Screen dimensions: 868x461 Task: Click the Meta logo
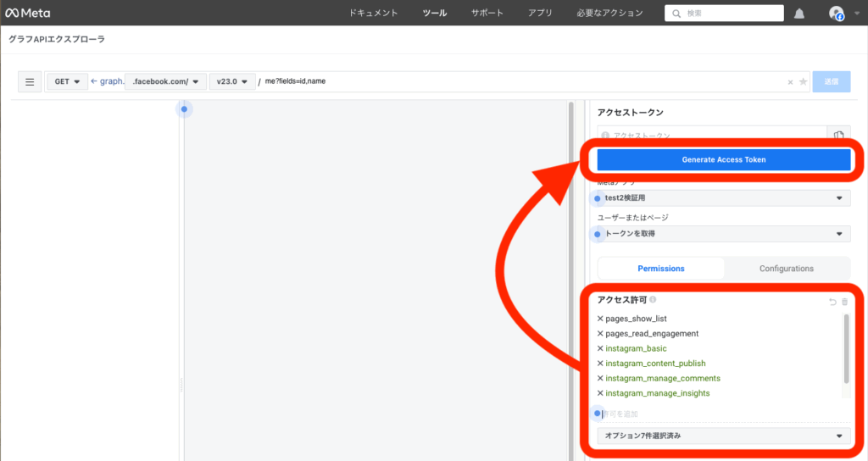28,13
